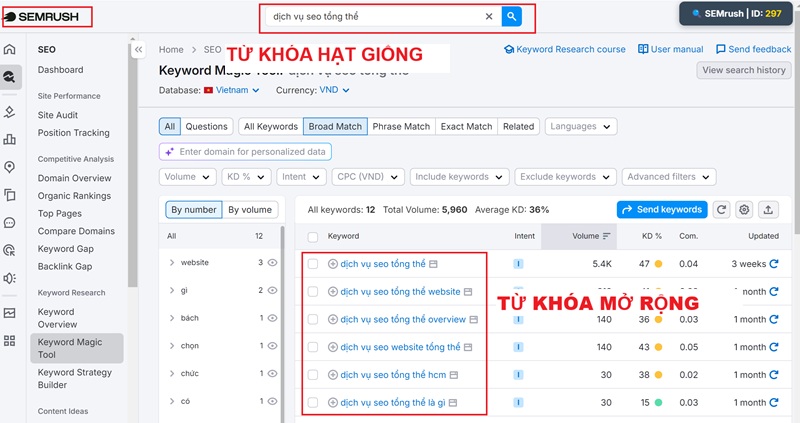Open the User manual link

pyautogui.click(x=670, y=49)
